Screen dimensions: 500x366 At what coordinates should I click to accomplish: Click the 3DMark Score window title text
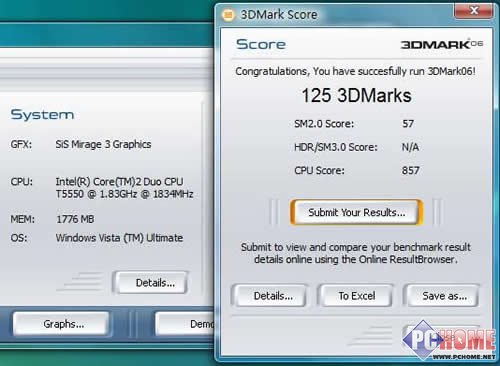tap(279, 15)
